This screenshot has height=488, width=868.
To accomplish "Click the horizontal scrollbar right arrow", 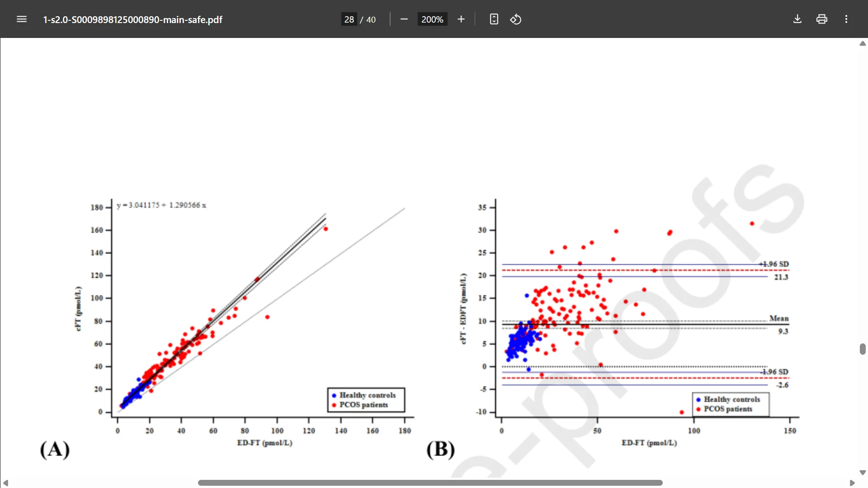I will (852, 483).
